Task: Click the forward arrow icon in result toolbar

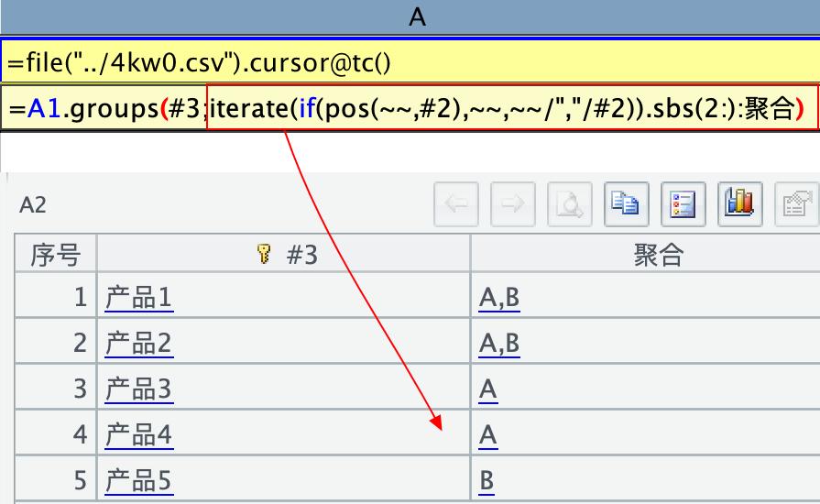Action: pyautogui.click(x=512, y=204)
